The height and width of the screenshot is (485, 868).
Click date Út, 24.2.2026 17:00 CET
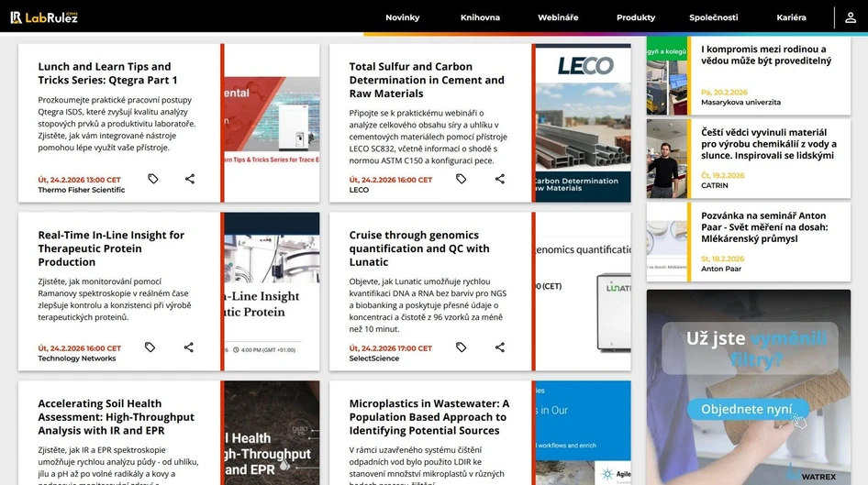coord(390,348)
